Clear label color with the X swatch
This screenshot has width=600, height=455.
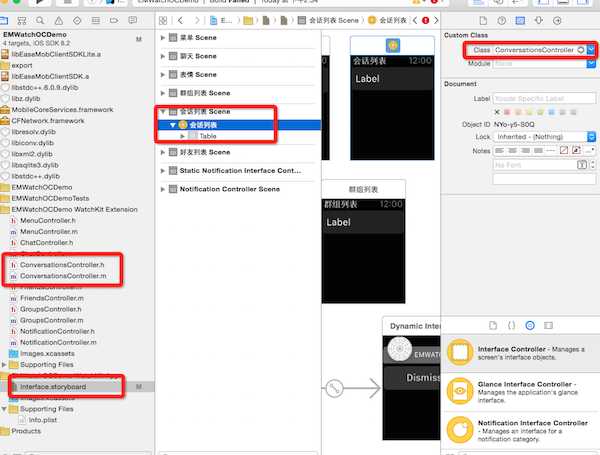pos(497,112)
